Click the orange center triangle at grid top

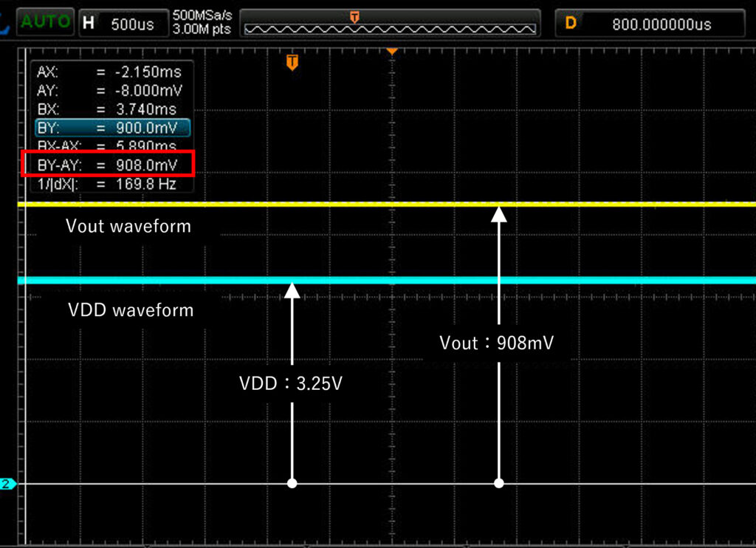(x=392, y=51)
